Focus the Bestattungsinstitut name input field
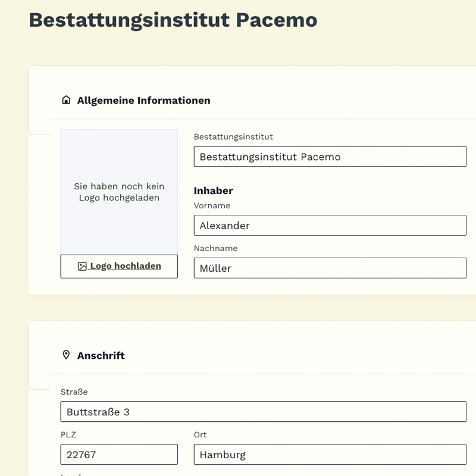The image size is (476, 476). pyautogui.click(x=330, y=156)
